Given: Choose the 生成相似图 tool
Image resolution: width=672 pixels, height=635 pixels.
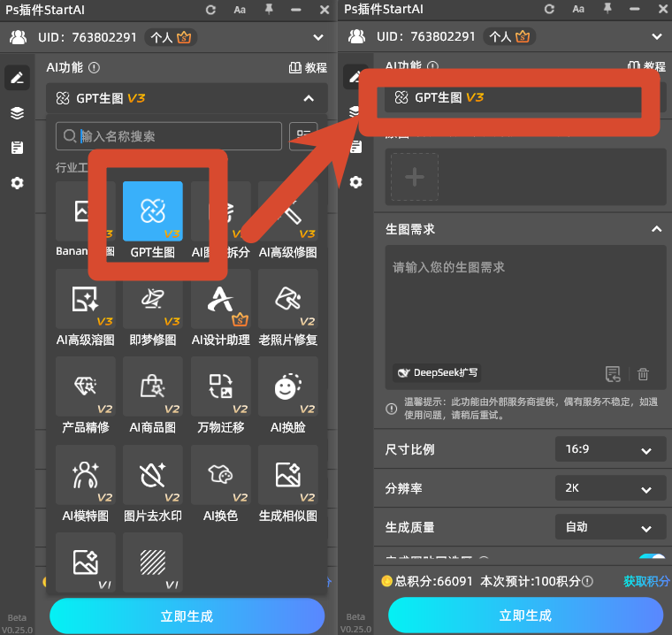Looking at the screenshot, I should tap(288, 475).
